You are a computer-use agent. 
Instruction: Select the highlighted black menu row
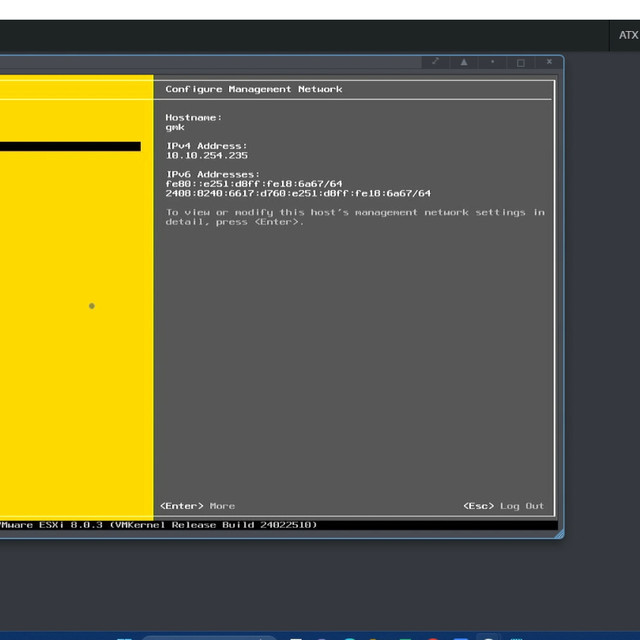pyautogui.click(x=70, y=147)
